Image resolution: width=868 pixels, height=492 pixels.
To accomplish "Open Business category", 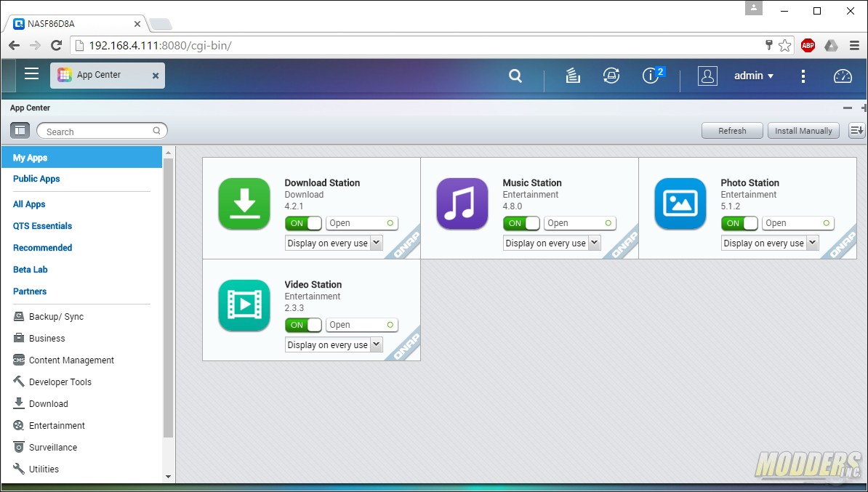I will [39, 338].
